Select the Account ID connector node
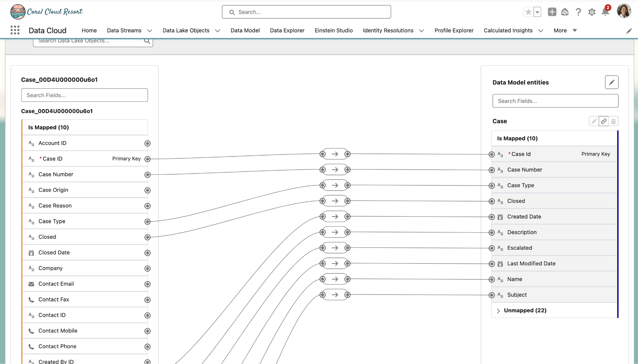 148,144
